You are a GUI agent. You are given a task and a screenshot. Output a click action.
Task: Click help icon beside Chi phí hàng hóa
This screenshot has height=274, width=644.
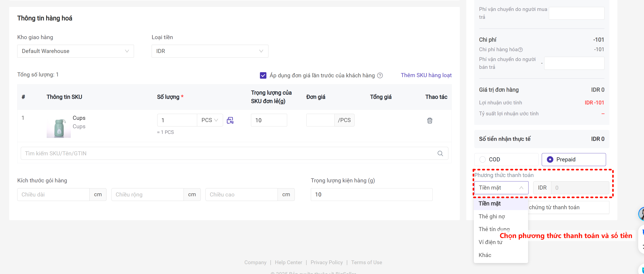click(520, 50)
